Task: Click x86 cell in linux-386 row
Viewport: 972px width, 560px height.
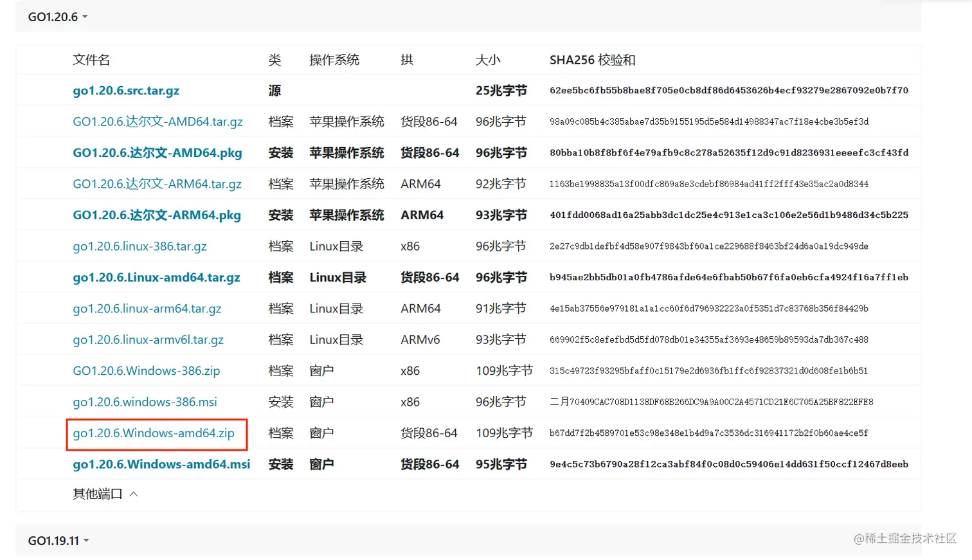Action: point(410,246)
